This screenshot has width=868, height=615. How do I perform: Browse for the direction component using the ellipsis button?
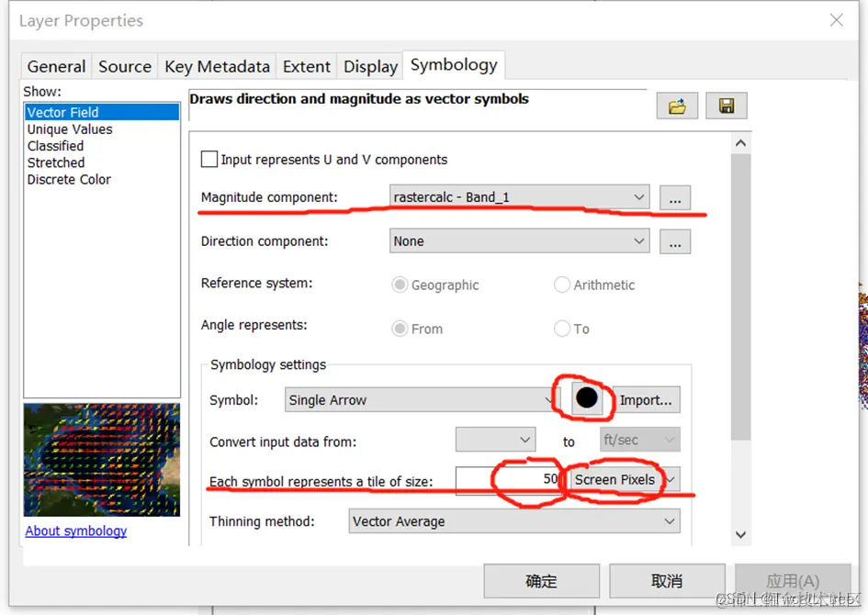[x=675, y=241]
